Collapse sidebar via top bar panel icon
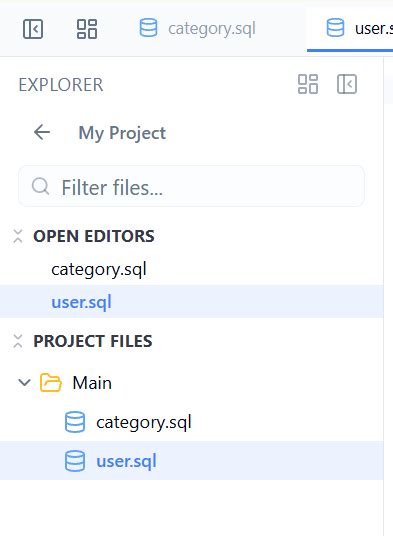This screenshot has height=536, width=393. 33,29
